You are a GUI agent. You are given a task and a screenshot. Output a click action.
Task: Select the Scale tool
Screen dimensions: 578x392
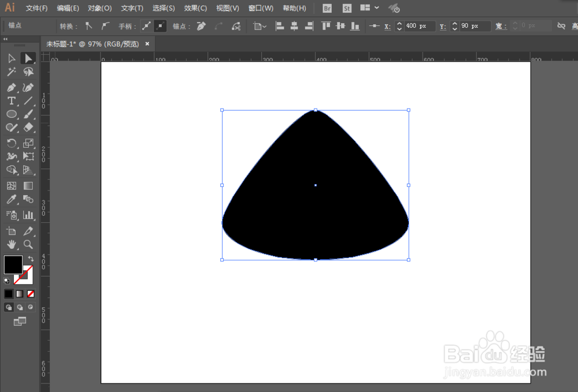click(x=28, y=143)
